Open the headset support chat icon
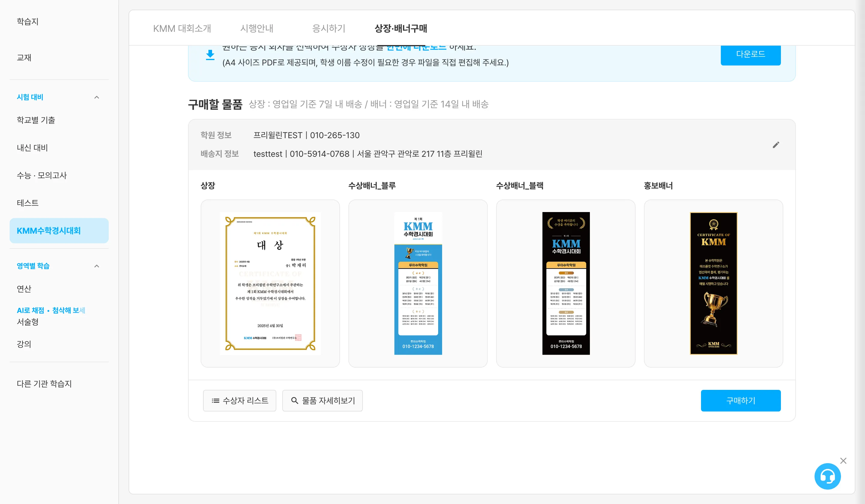865x504 pixels. click(827, 476)
